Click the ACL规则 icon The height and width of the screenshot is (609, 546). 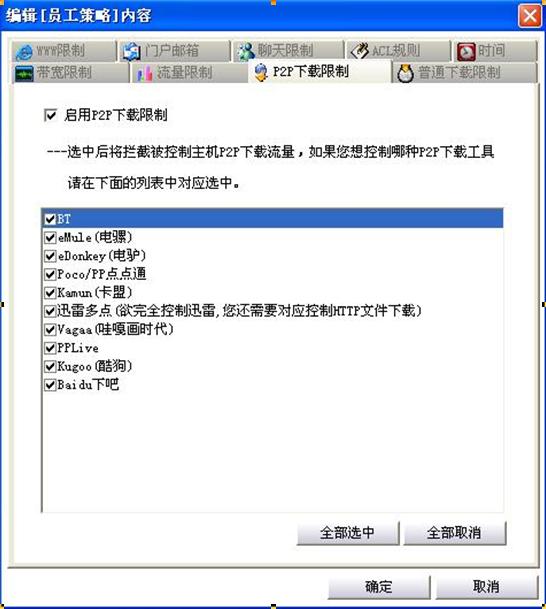point(359,51)
